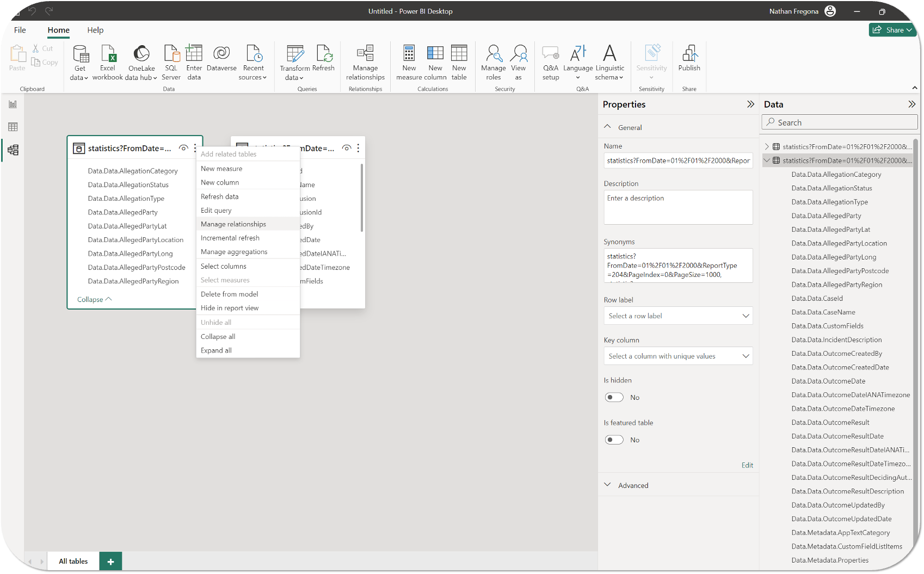This screenshot has height=574, width=924.
Task: Click the Transform data icon
Action: click(294, 54)
